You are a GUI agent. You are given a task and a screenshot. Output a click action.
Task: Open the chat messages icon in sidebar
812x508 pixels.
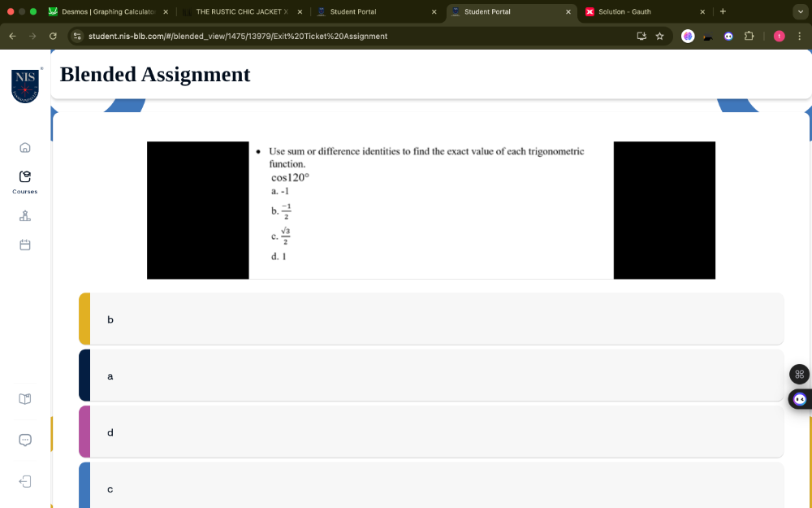pyautogui.click(x=25, y=440)
